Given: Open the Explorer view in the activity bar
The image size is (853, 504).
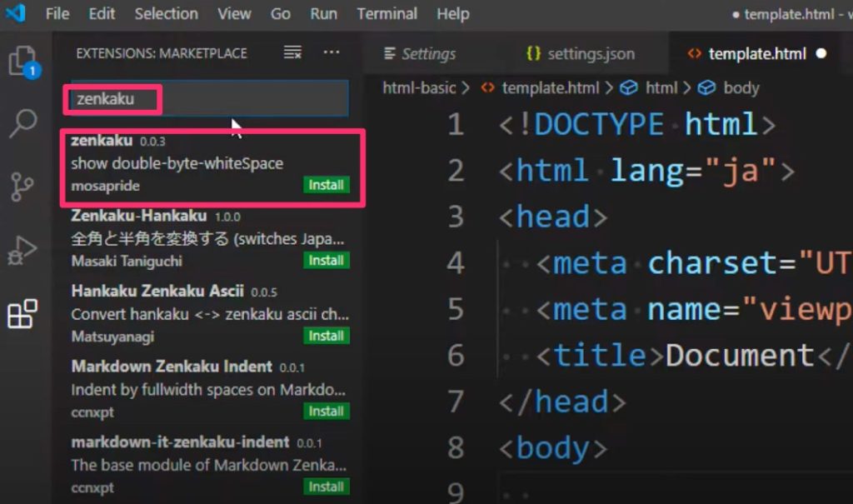Looking at the screenshot, I should [22, 62].
